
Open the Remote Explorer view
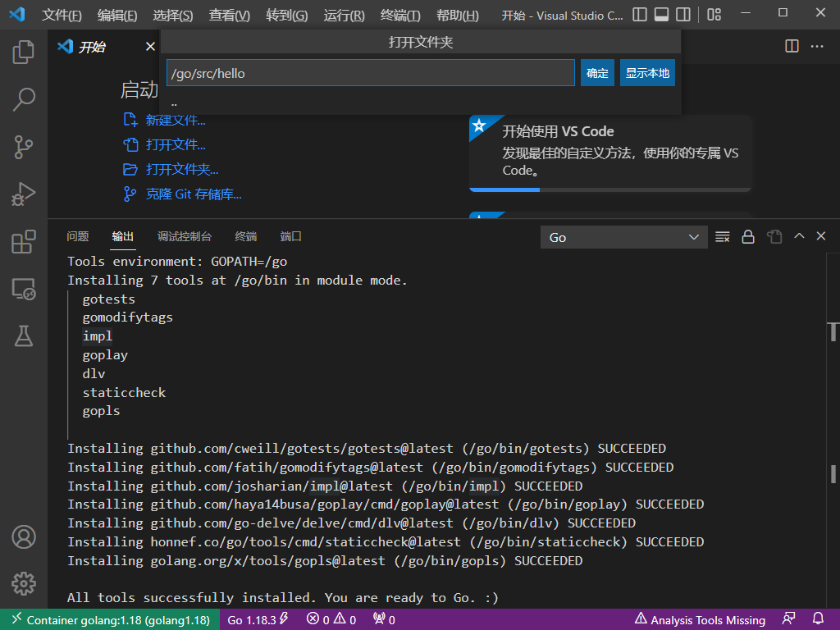coord(24,289)
